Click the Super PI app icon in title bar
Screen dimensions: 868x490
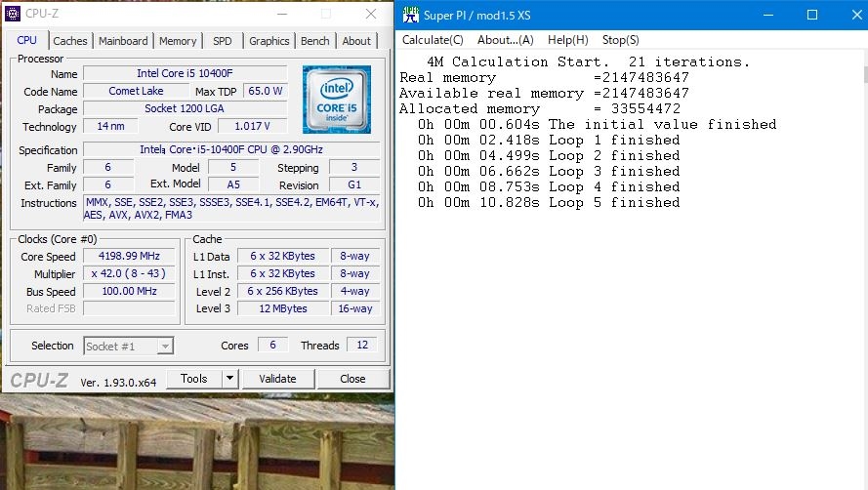(x=410, y=15)
